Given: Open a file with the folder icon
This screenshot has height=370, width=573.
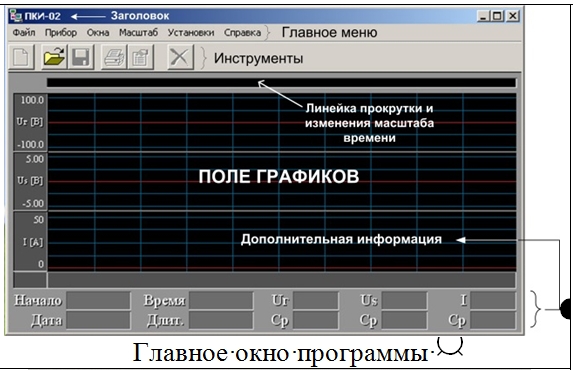Looking at the screenshot, I should (54, 57).
